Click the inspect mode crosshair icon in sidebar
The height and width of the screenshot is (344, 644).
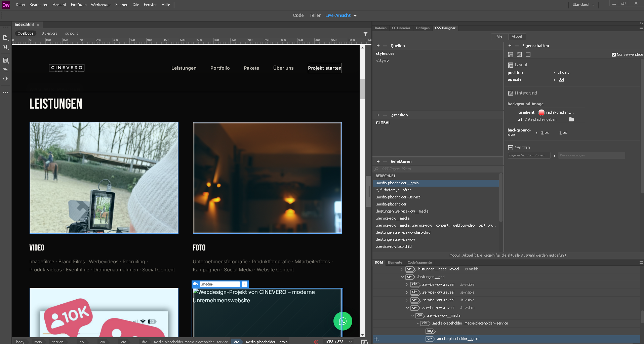pyautogui.click(x=5, y=79)
